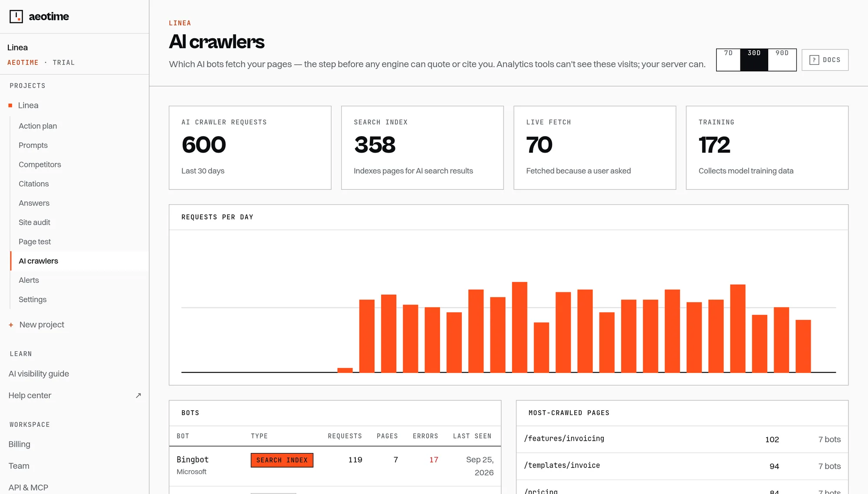Click the Requests column header
868x494 pixels.
tap(345, 436)
